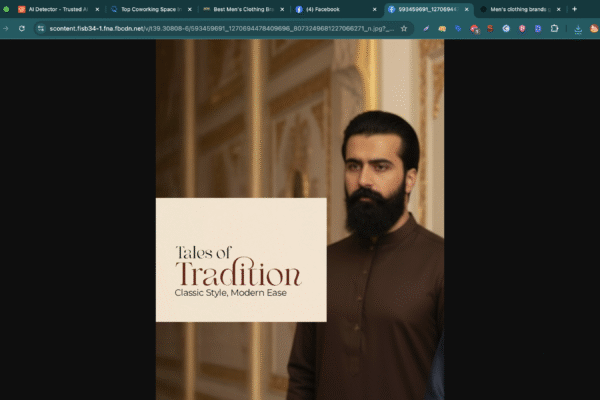Click the feather extension icon in the toolbar
This screenshot has width=600, height=400.
pos(426,28)
